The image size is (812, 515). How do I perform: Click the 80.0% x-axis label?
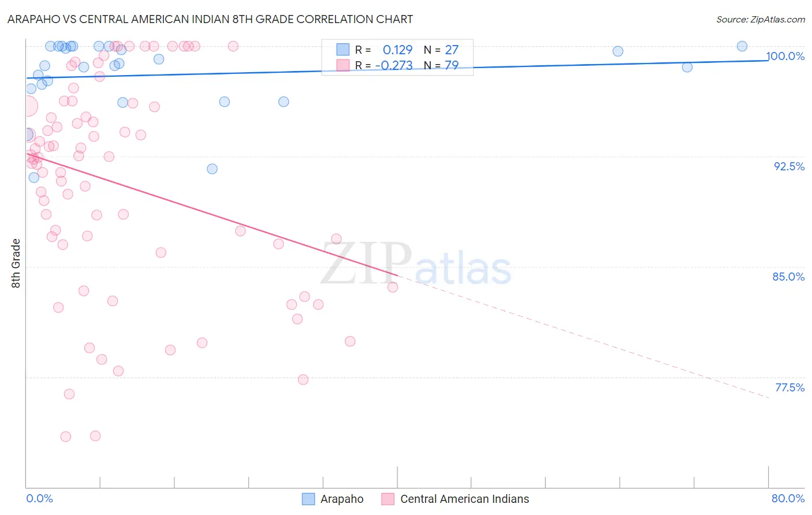click(x=788, y=498)
